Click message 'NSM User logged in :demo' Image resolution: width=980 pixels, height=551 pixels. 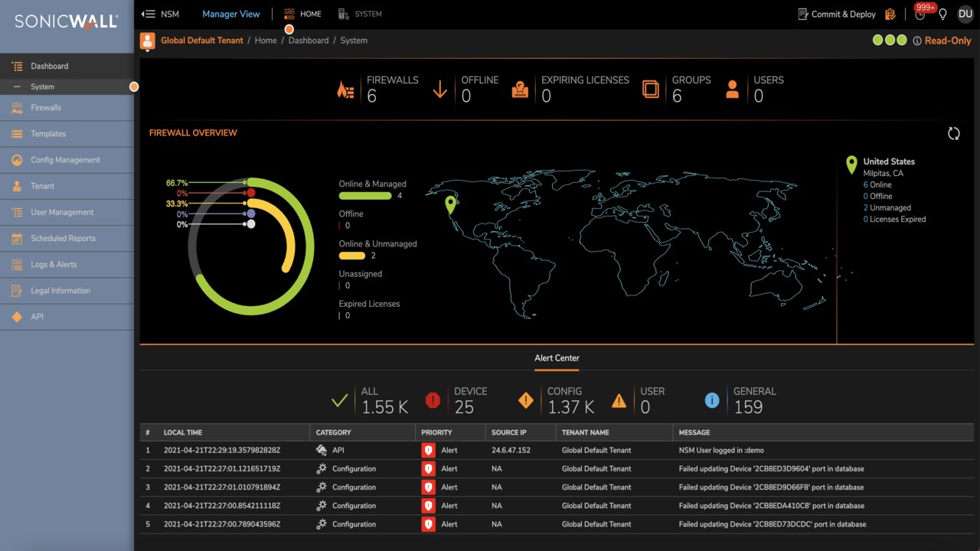pos(721,450)
